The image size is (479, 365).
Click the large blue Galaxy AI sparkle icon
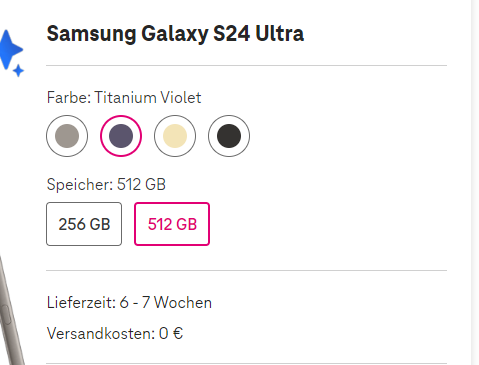(10, 50)
